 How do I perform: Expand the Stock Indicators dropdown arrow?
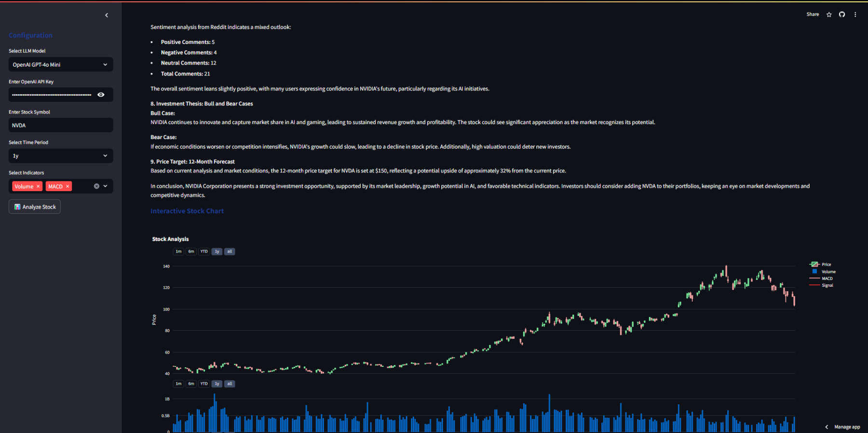(106, 186)
